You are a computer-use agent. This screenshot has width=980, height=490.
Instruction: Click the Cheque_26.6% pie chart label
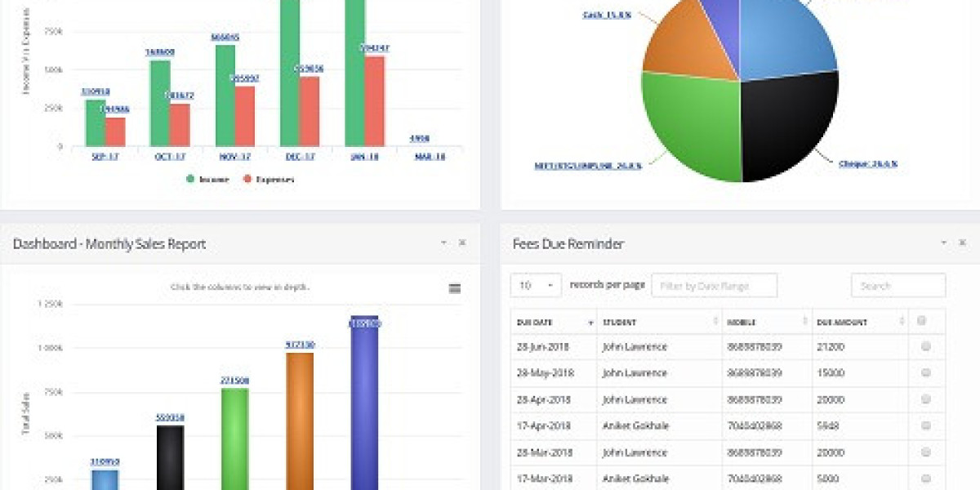[x=870, y=163]
